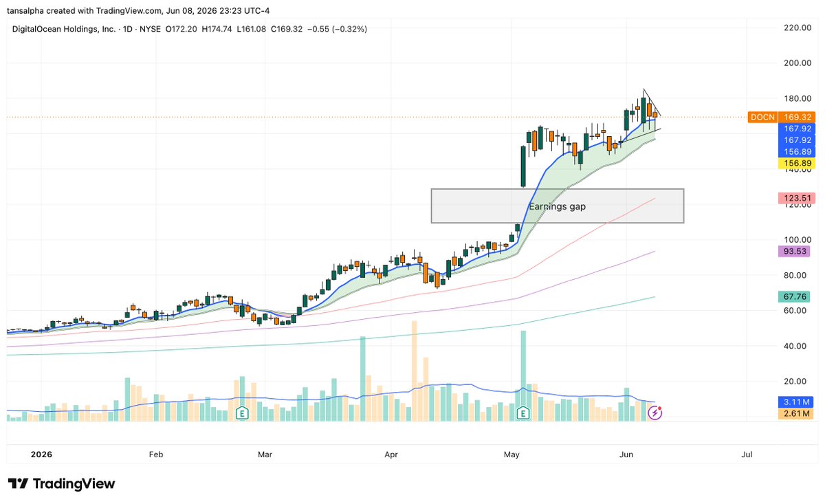Image resolution: width=825 pixels, height=504 pixels.
Task: Click the late-February earnings E marker
Action: coord(242,413)
